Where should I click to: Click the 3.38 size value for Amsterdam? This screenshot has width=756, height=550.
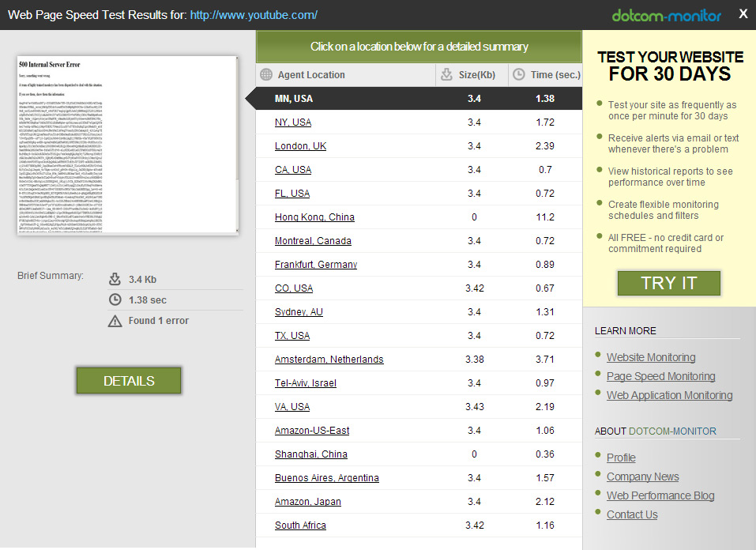pos(475,359)
